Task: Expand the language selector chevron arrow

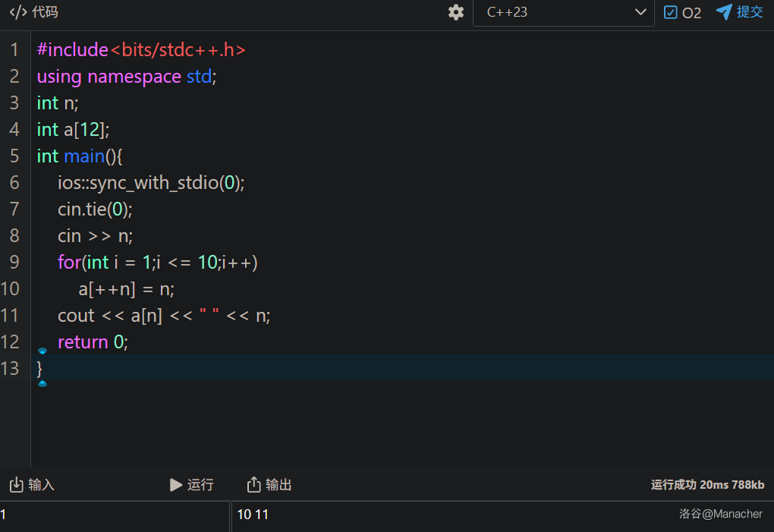Action: [639, 12]
